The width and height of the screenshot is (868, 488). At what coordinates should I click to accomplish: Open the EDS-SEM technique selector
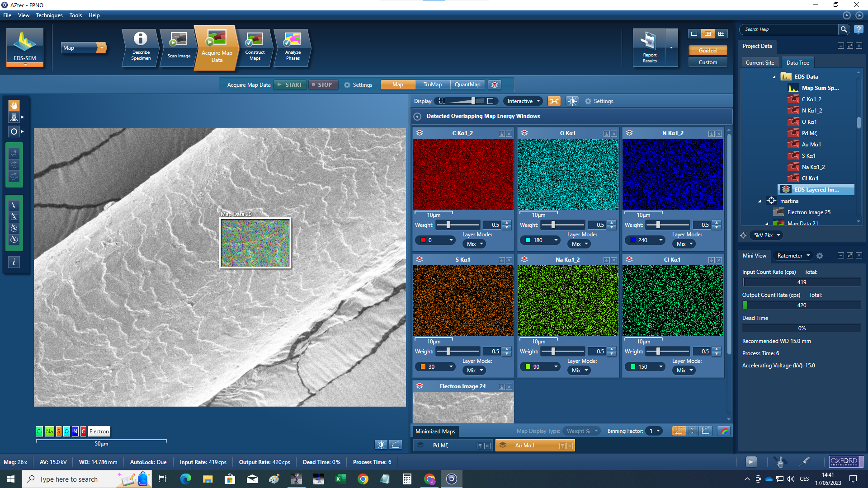point(25,47)
